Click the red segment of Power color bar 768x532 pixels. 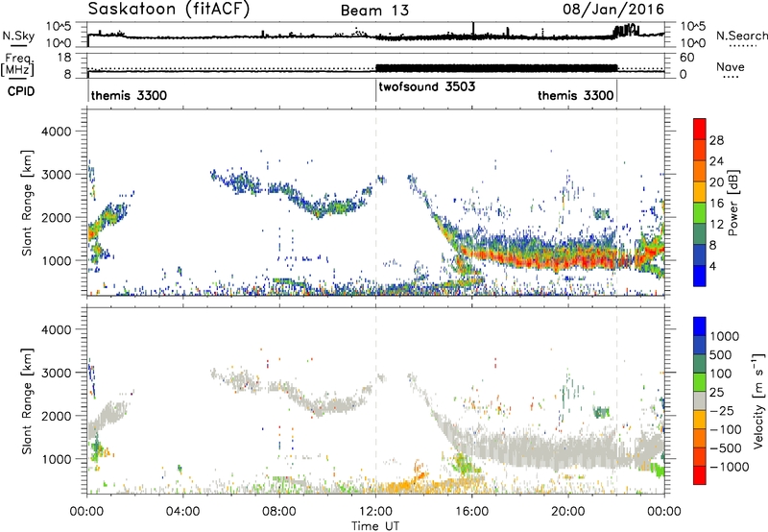[700, 129]
